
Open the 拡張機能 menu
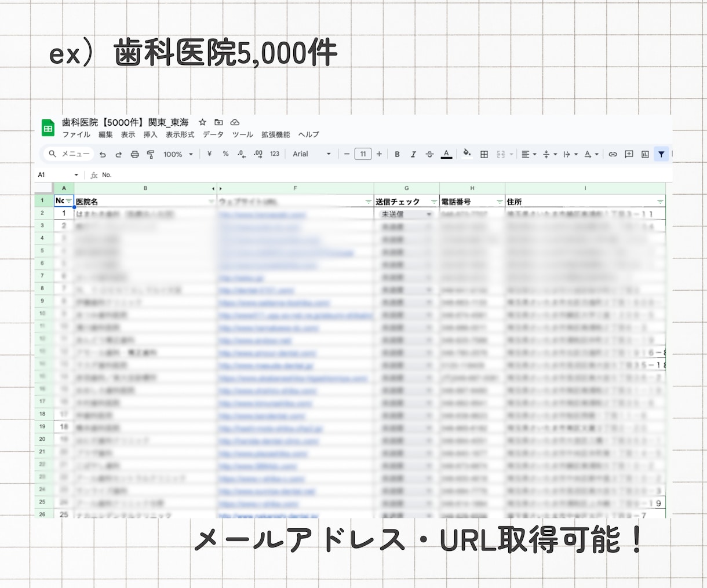pyautogui.click(x=275, y=134)
